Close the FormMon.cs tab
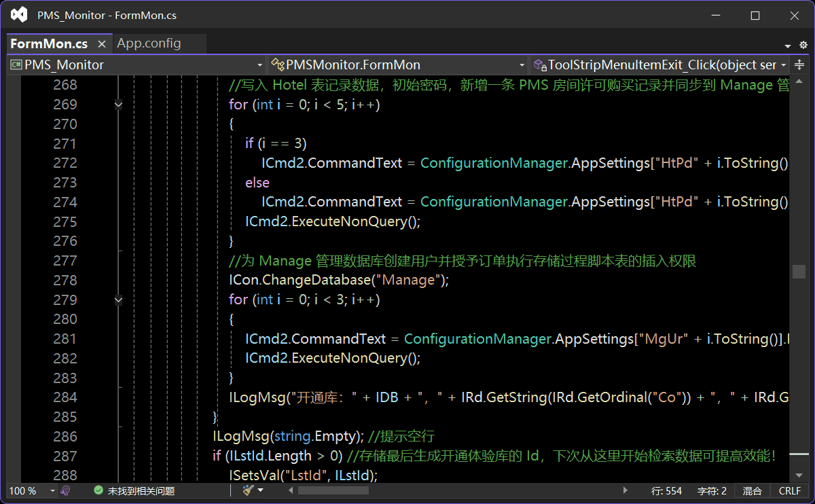The width and height of the screenshot is (815, 504). [102, 44]
